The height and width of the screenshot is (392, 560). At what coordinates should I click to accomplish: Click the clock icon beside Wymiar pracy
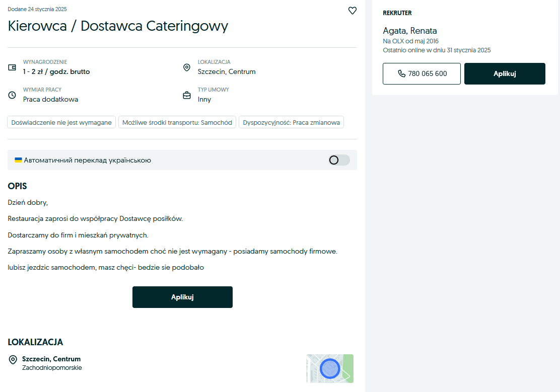point(12,95)
